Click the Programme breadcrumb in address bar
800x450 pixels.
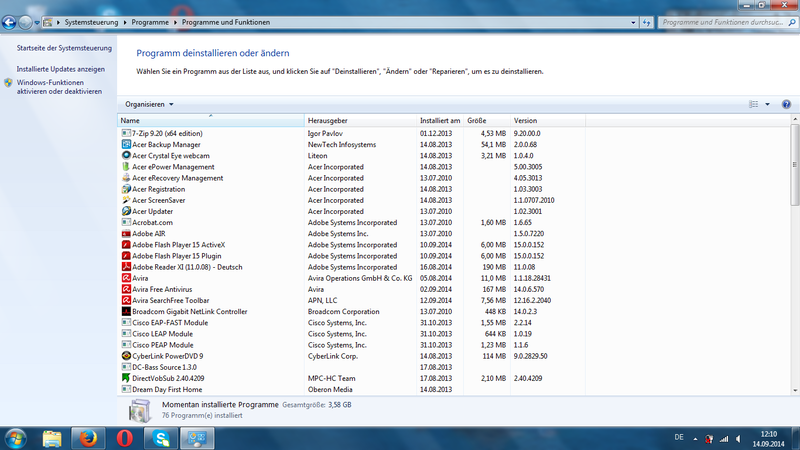pos(147,21)
